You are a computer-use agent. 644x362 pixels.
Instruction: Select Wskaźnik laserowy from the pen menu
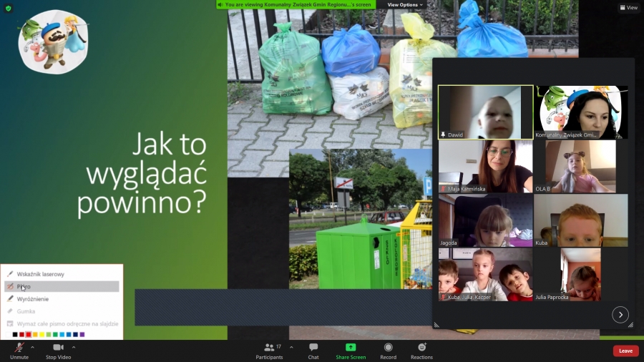[x=62, y=274]
